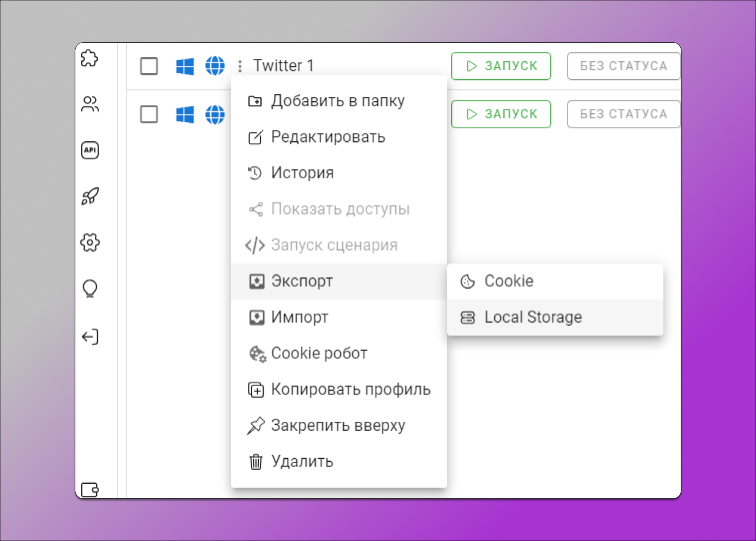756x541 pixels.
Task: Open the БЕЗ СТАТУСА status dropdown for Twitter 1
Action: 623,66
